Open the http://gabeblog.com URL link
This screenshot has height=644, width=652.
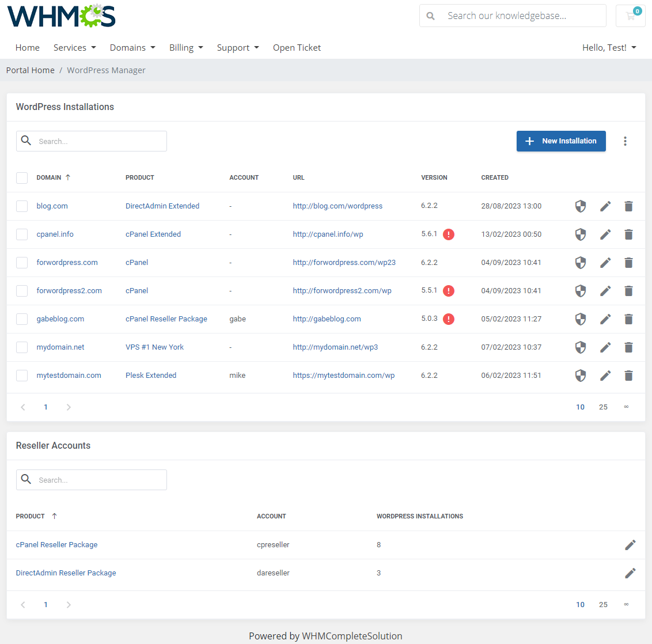(x=327, y=319)
